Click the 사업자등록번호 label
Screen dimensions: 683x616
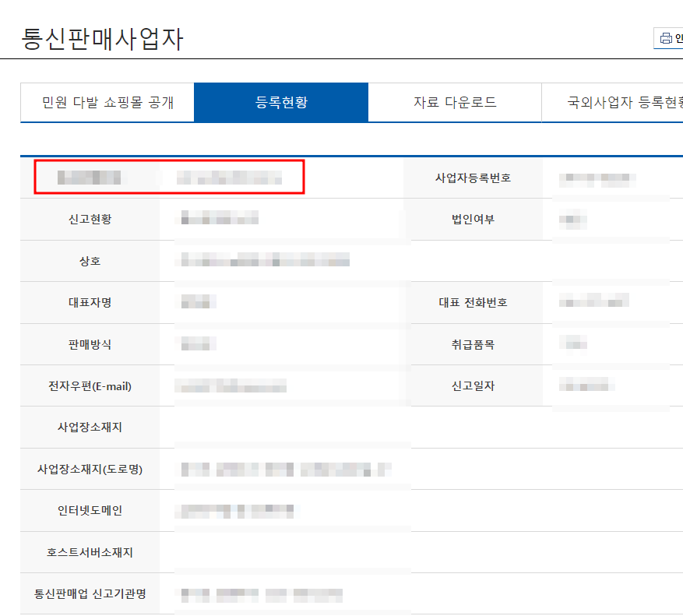click(473, 178)
